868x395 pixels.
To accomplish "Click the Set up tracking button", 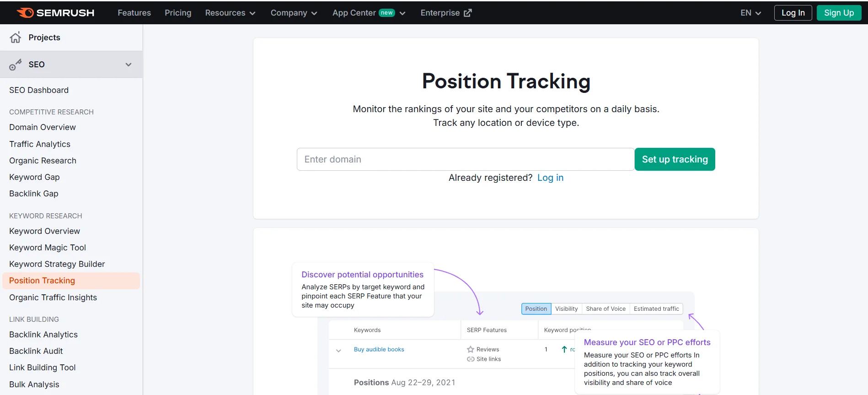I will 675,159.
